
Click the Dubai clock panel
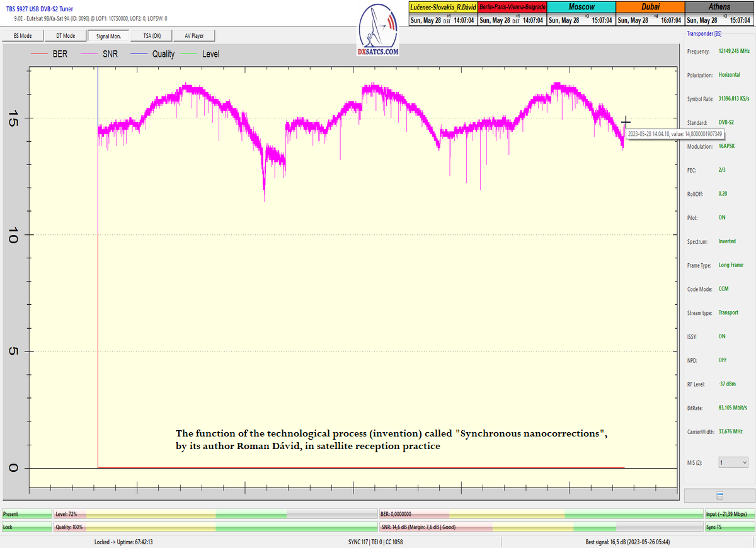point(649,13)
